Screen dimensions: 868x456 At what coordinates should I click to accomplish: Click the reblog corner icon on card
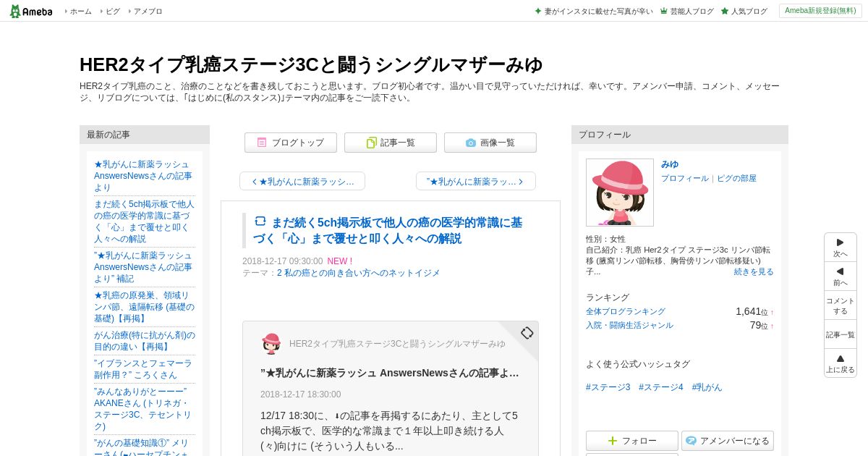[x=527, y=333]
